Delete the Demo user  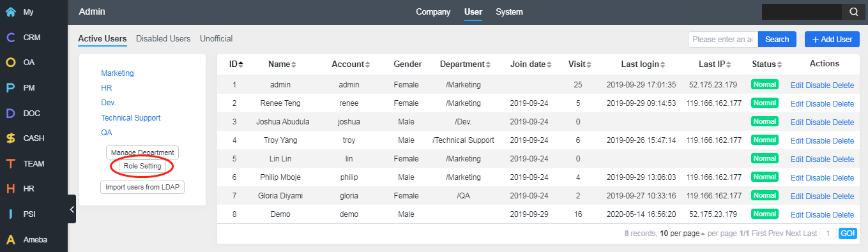[843, 214]
